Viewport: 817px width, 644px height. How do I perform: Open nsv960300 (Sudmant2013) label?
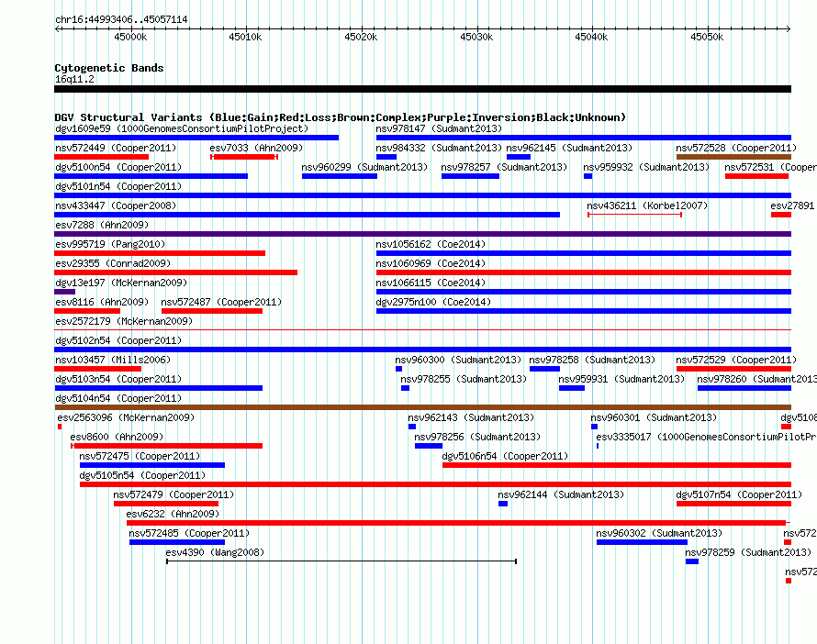[x=458, y=360]
